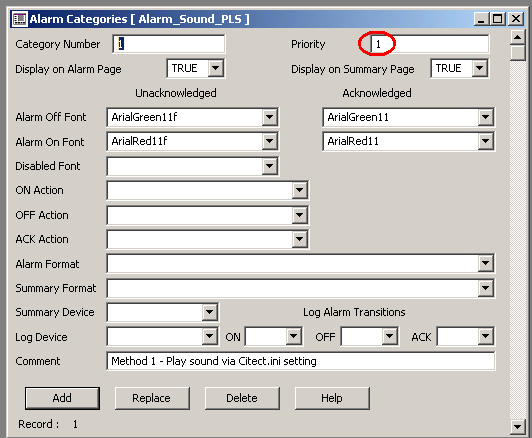This screenshot has height=438, width=532.
Task: Open the Alarm Format dropdown
Action: point(486,263)
